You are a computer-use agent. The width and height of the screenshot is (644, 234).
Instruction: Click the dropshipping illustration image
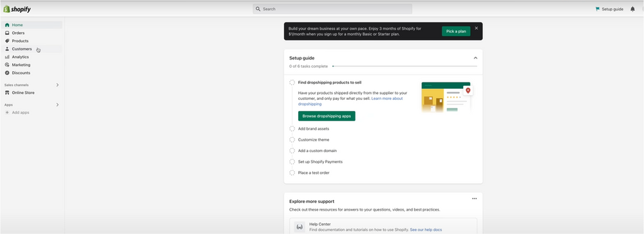447,97
